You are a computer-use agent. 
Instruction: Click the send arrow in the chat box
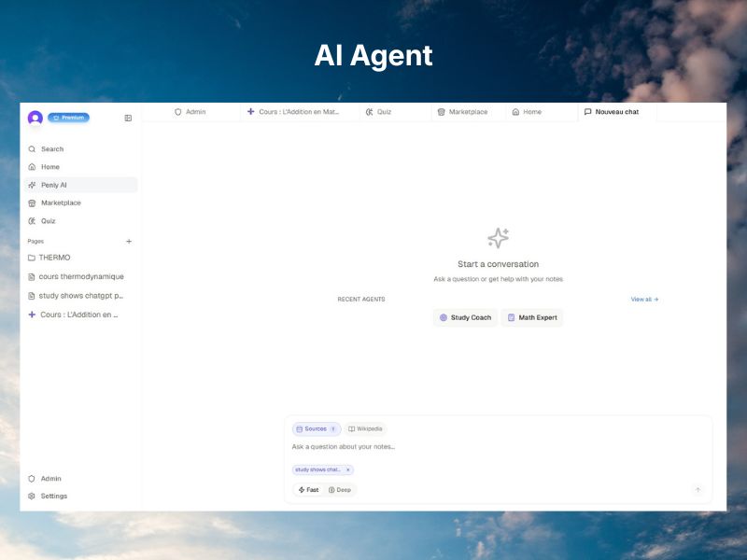pyautogui.click(x=697, y=490)
